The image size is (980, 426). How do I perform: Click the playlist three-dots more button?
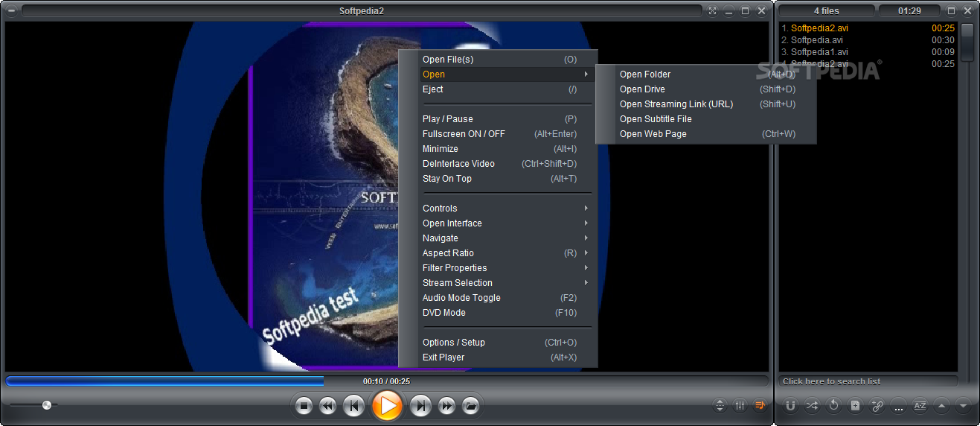point(898,407)
